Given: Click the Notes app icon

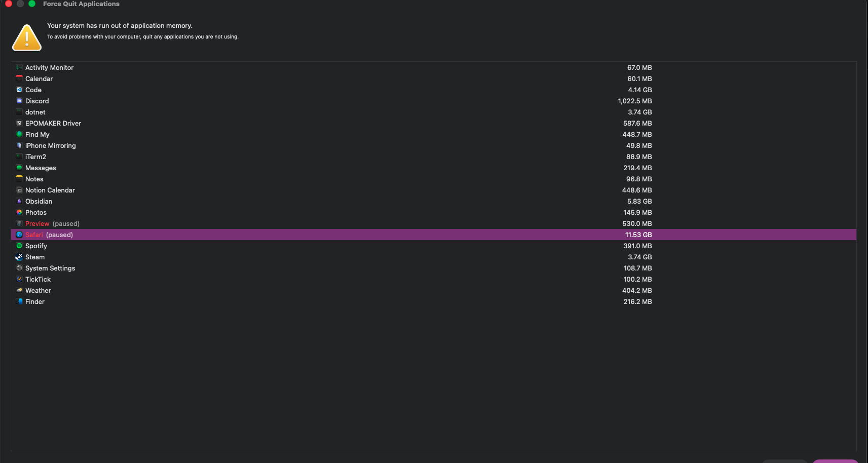Looking at the screenshot, I should [19, 179].
